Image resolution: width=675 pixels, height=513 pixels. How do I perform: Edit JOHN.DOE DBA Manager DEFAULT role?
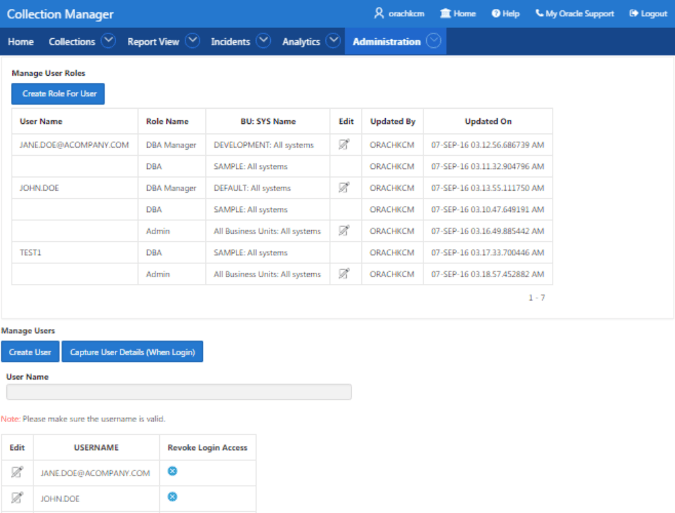[344, 187]
